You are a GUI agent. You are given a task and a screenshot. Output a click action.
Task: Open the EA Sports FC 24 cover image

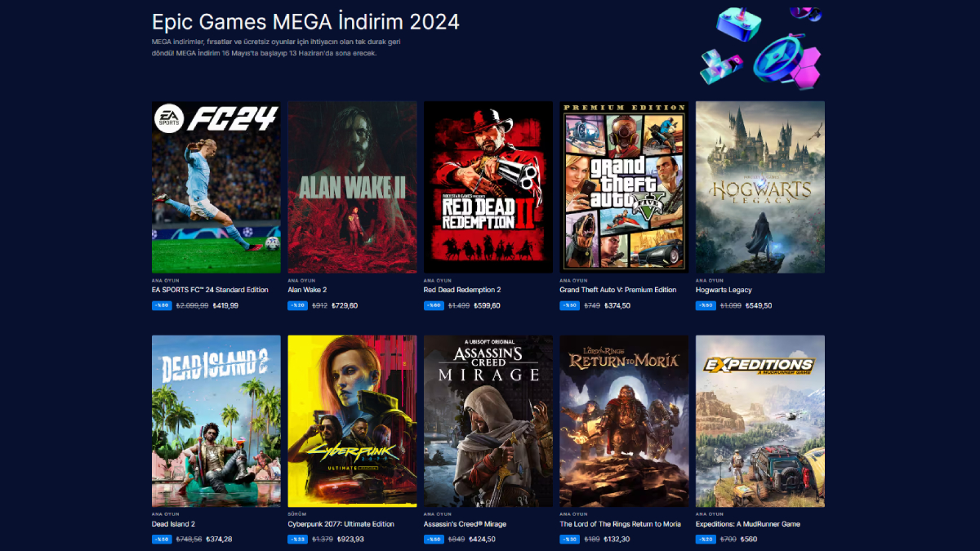point(216,187)
